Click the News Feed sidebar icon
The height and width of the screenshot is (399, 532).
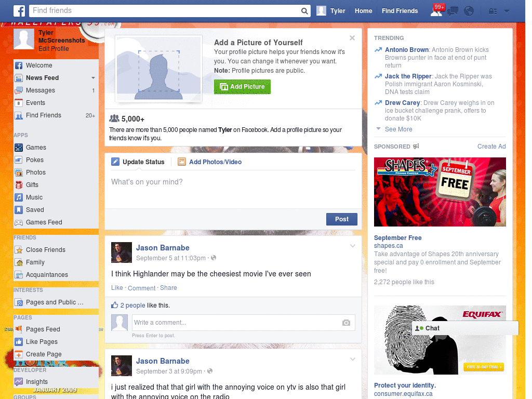tap(19, 78)
